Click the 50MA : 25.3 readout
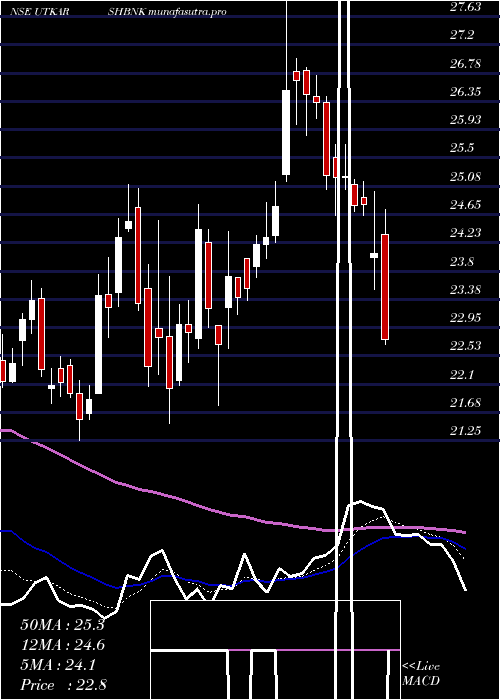 pos(62,625)
